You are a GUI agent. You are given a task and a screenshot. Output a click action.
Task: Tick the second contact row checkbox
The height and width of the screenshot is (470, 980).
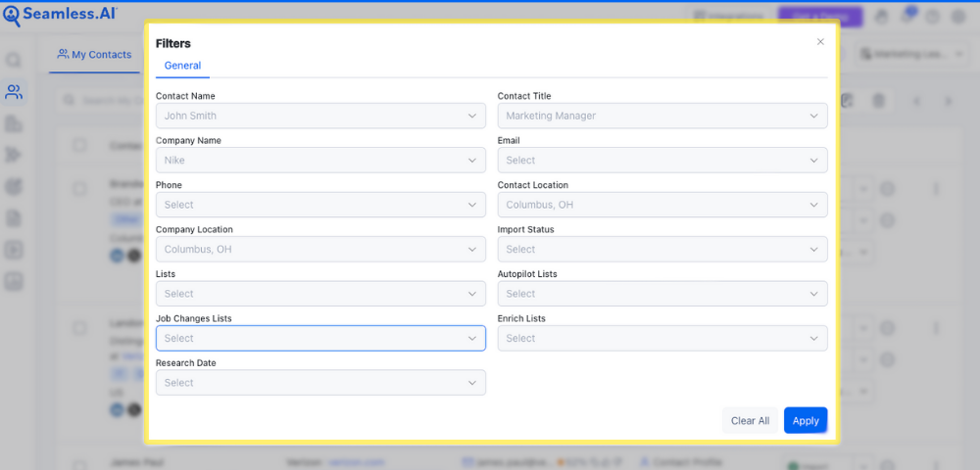coord(79,327)
